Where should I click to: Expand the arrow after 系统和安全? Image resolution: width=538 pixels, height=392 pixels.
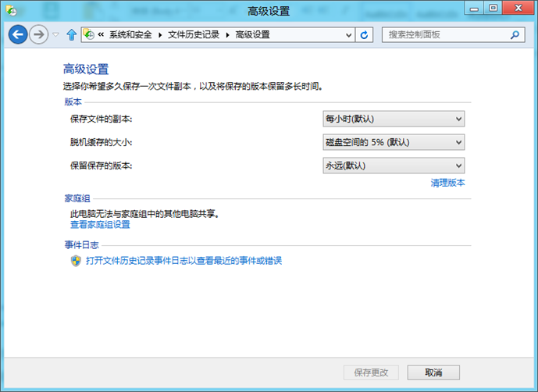coord(160,34)
